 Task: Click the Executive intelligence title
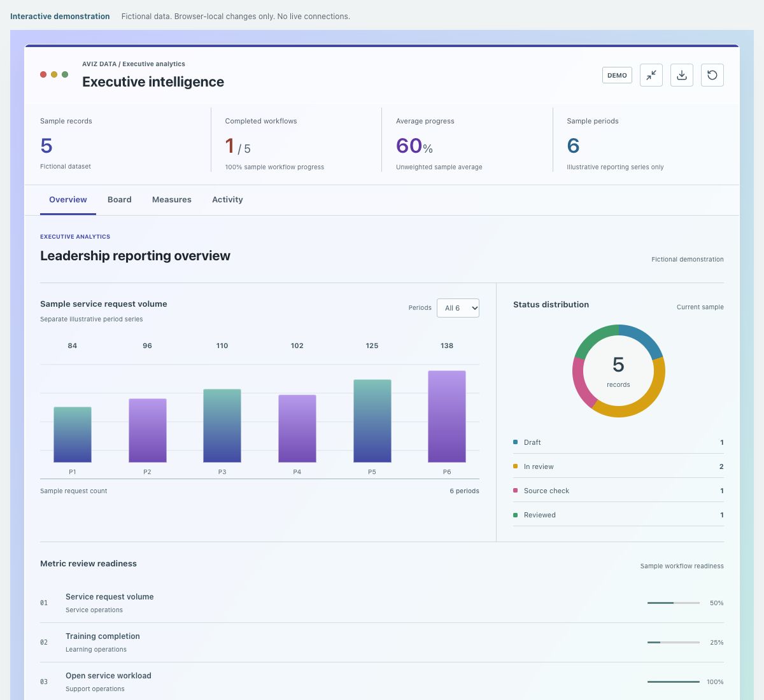click(x=153, y=82)
